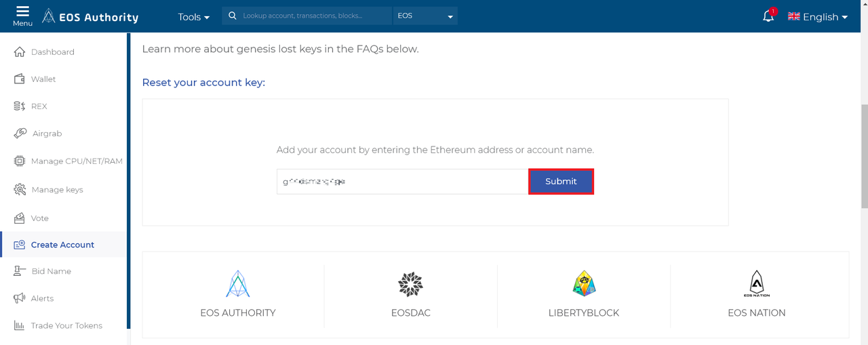
Task: Click the Manage keys gear icon
Action: coord(20,189)
